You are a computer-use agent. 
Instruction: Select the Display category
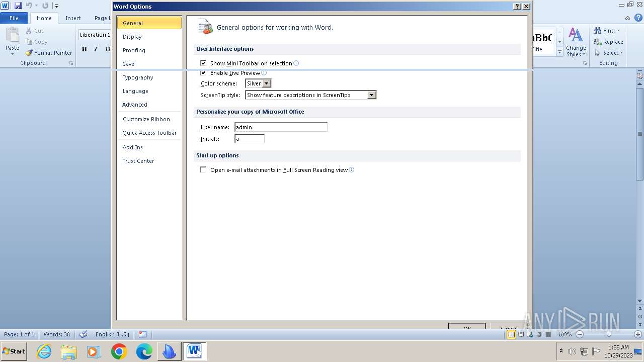[x=149, y=37]
